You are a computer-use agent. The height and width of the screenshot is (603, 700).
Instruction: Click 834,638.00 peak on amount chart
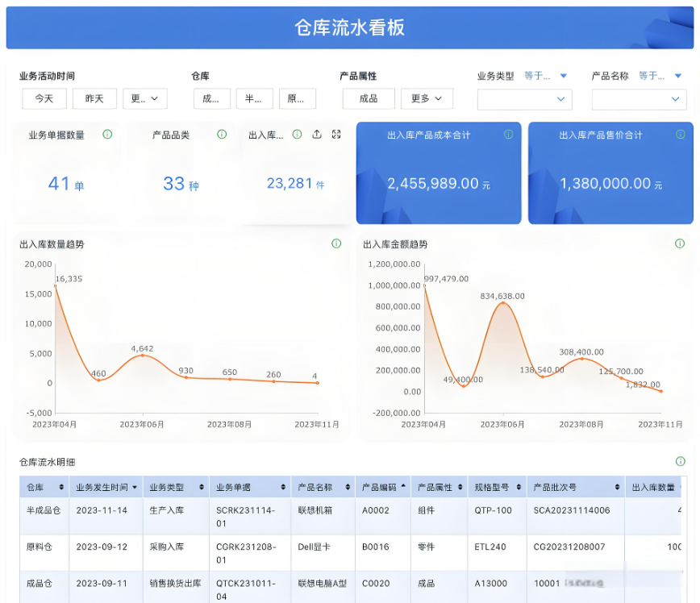point(503,302)
